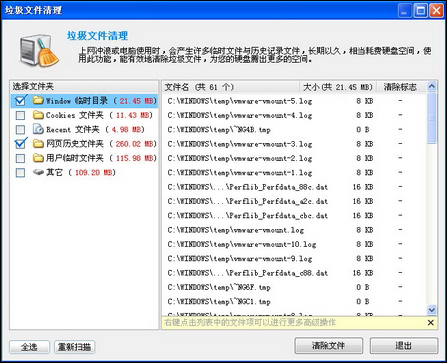
Task: Click the drive icon beside 其它
Action: pyautogui.click(x=38, y=172)
